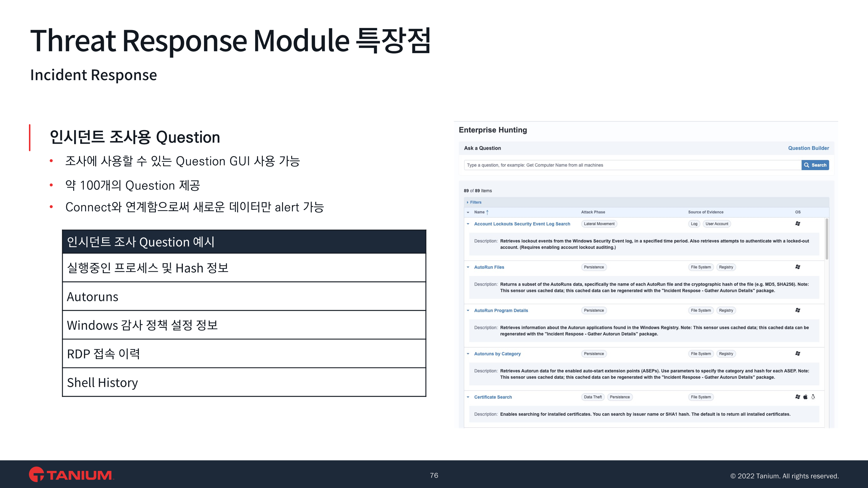
Task: Collapse the Account Lockouts Security Event Log row
Action: 468,224
